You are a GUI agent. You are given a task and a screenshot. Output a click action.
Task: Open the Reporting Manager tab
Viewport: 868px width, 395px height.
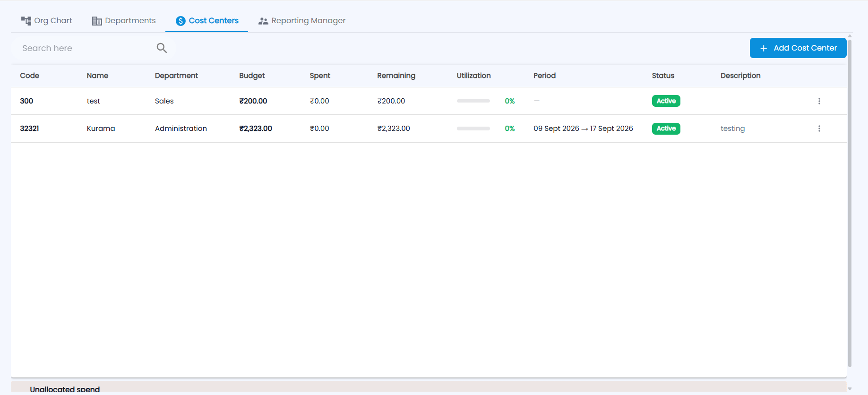pyautogui.click(x=302, y=21)
